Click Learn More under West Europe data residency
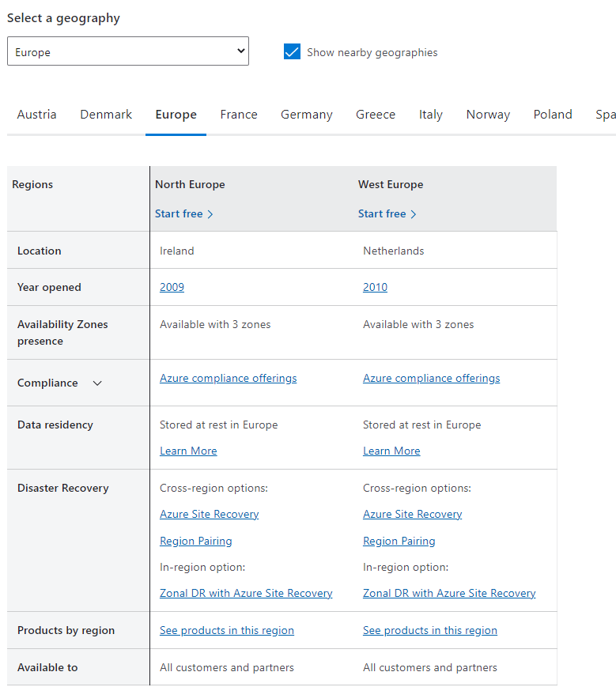The width and height of the screenshot is (616, 687). coord(391,451)
